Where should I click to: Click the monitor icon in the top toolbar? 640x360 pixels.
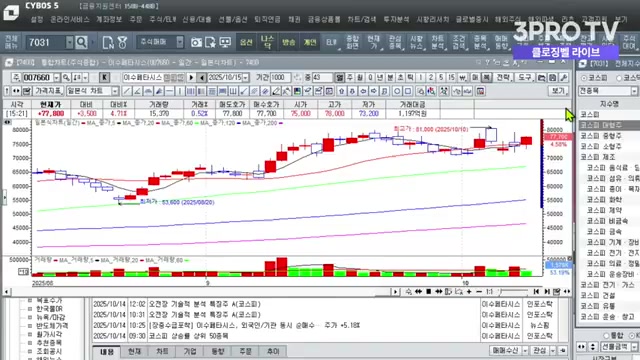click(x=225, y=42)
